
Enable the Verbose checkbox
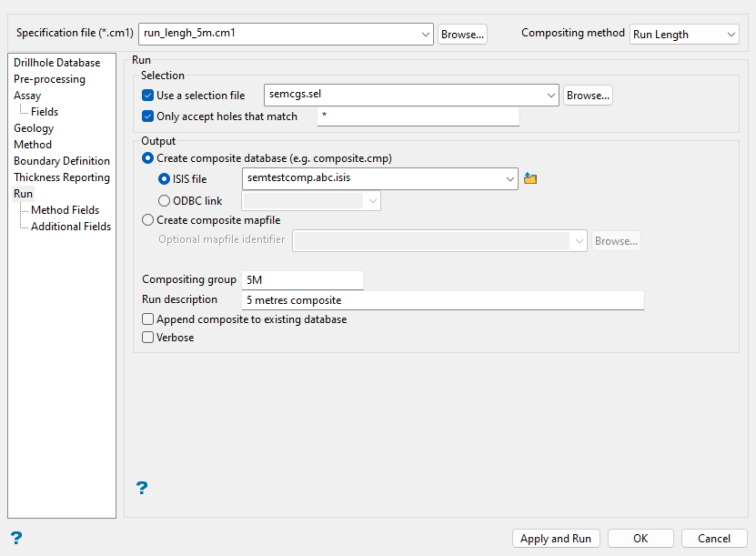pyautogui.click(x=148, y=338)
